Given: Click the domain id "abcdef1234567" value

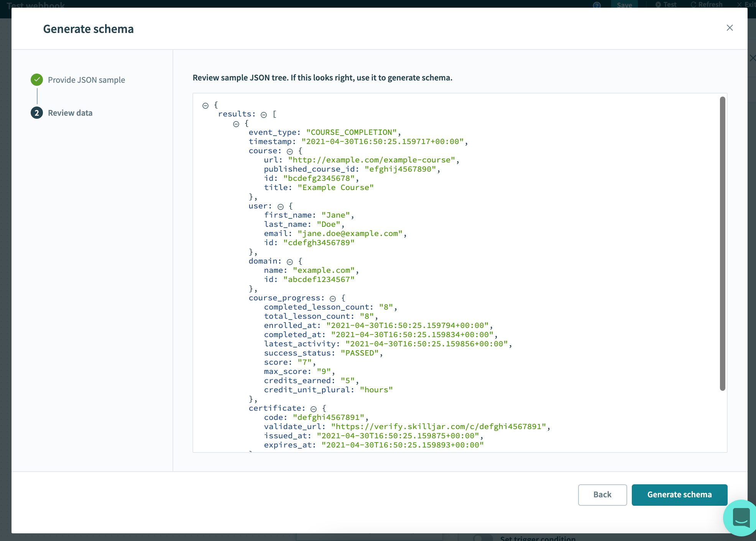Looking at the screenshot, I should [x=319, y=279].
